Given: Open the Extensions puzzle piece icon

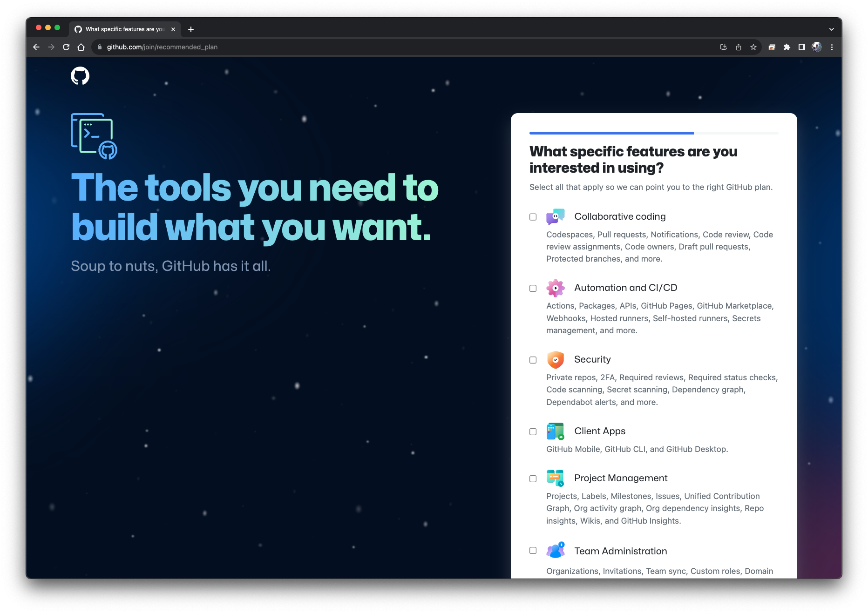Looking at the screenshot, I should click(787, 47).
